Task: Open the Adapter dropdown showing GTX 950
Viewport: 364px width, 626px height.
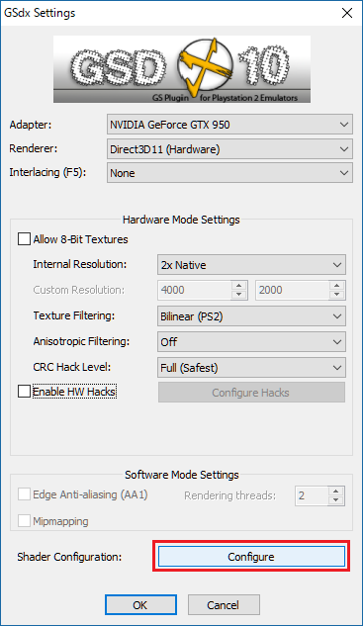Action: tap(229, 125)
